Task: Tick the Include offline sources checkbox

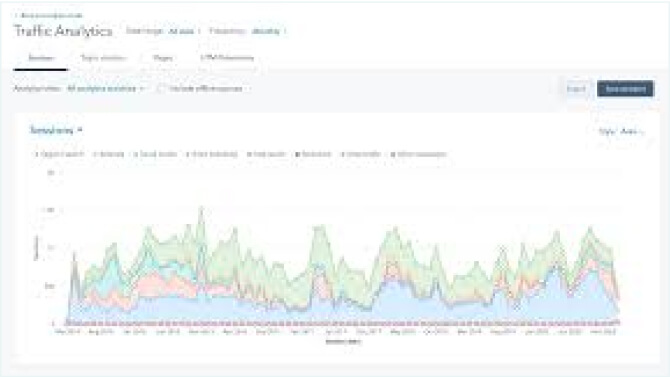Action: click(x=161, y=89)
